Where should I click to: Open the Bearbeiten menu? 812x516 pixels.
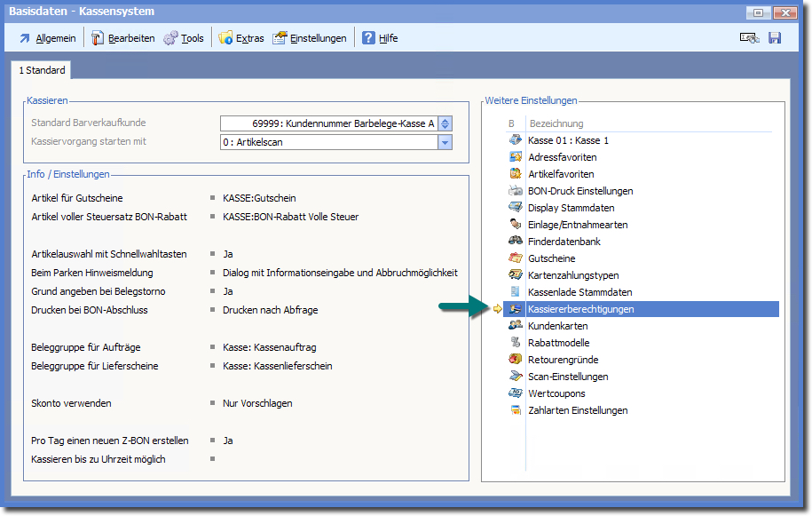pos(122,38)
